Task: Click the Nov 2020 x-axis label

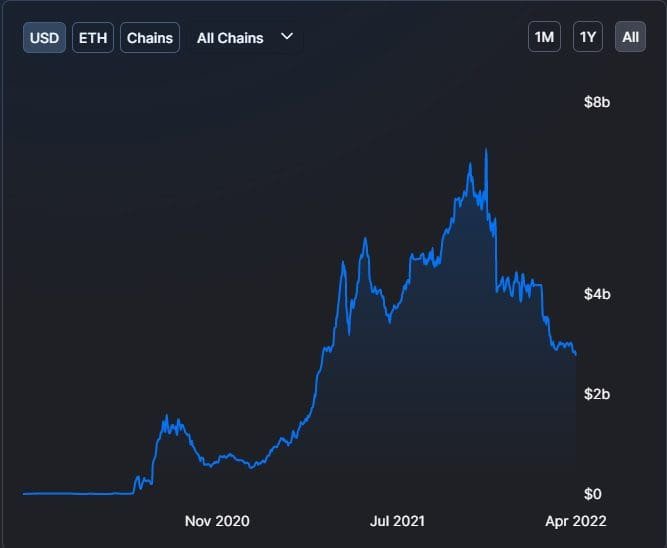Action: (x=217, y=521)
